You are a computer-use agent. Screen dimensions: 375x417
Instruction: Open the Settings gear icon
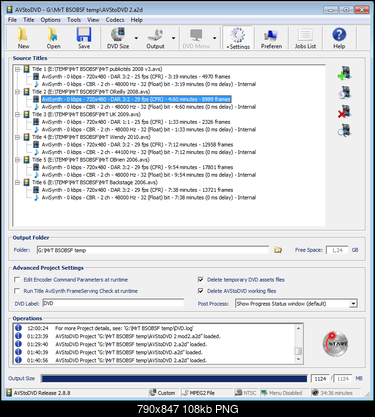click(x=238, y=35)
